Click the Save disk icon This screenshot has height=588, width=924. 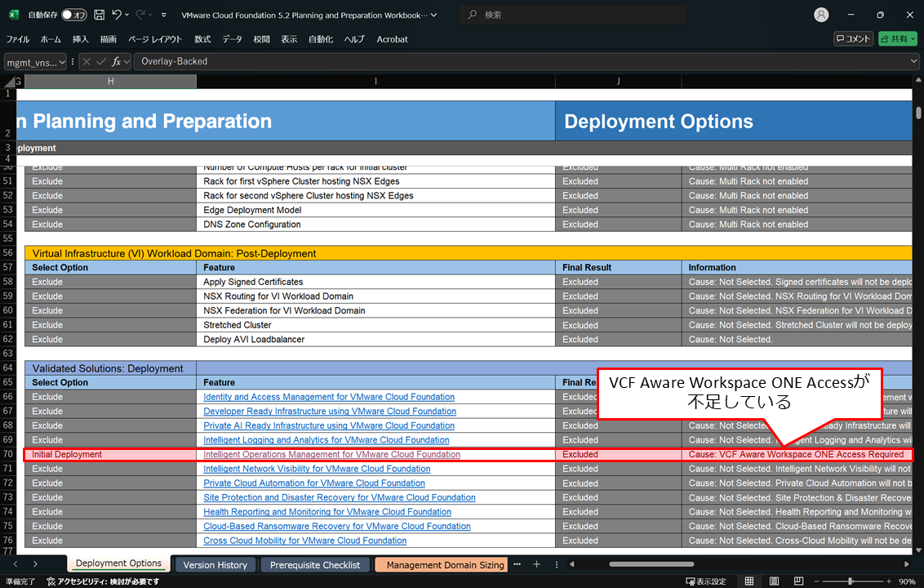(99, 15)
